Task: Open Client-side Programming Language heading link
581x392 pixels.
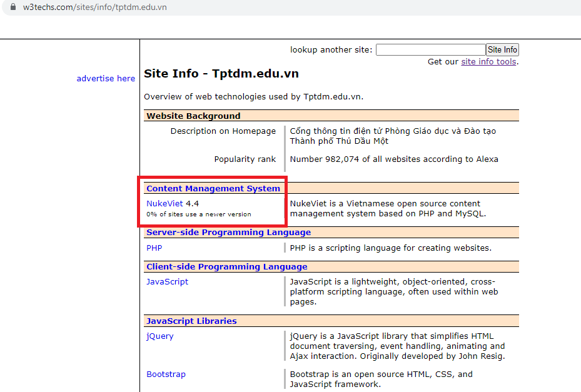Action: [x=227, y=267]
